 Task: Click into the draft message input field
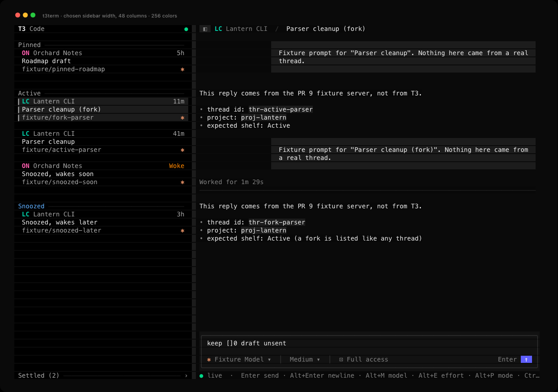coord(369,343)
